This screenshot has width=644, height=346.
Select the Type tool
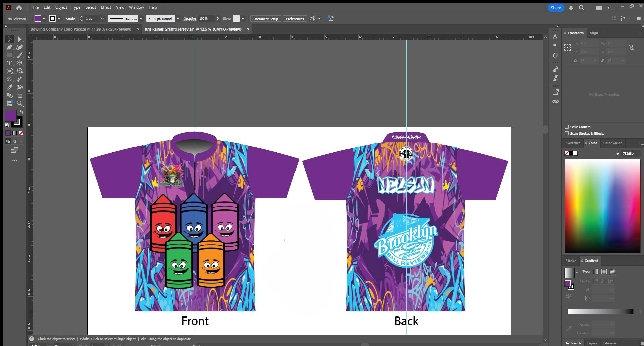pos(10,63)
